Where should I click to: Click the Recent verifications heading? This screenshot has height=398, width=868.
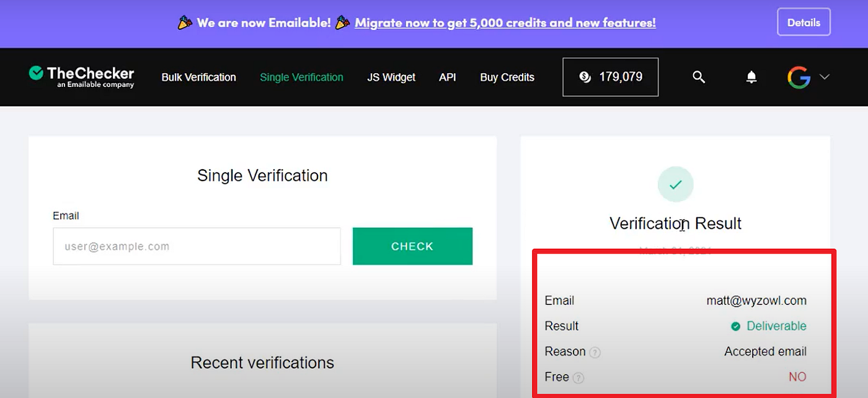pos(262,363)
